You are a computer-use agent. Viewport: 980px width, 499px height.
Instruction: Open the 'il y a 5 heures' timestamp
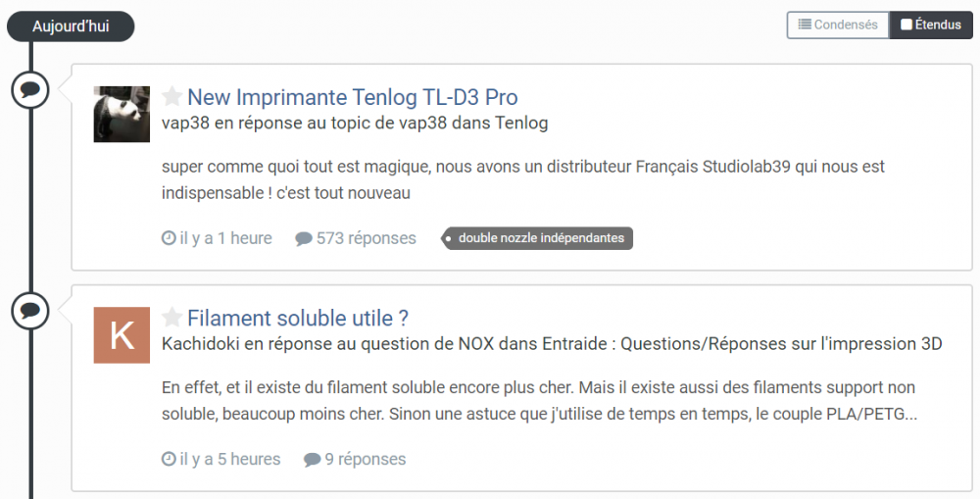pyautogui.click(x=229, y=459)
